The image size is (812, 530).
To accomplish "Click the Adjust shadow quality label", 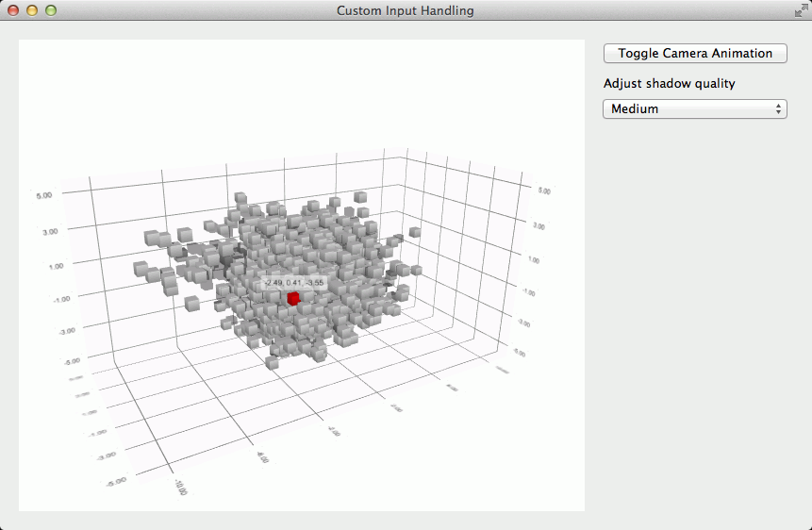I will click(669, 83).
